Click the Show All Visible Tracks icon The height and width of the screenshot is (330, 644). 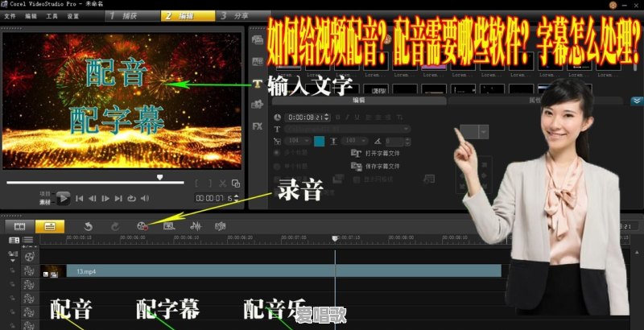(14, 240)
